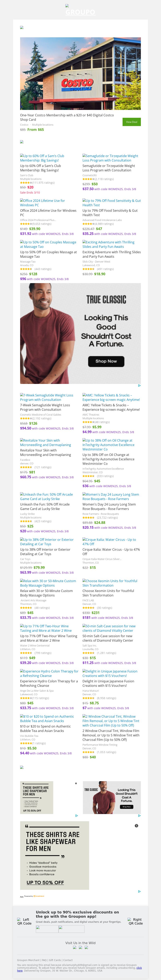Screen dimensions: 161x980
Task: Open middle social icon under Visit Us in the Wild
Action: tap(80, 947)
